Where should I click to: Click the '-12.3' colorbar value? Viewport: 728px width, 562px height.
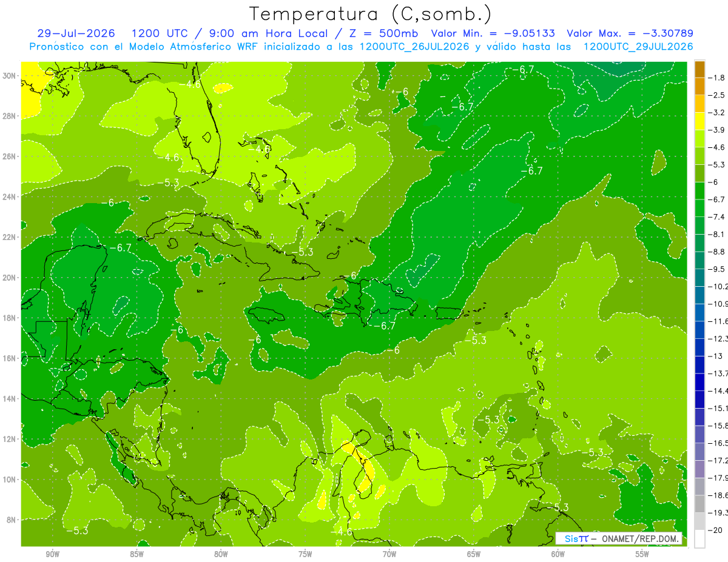click(718, 339)
